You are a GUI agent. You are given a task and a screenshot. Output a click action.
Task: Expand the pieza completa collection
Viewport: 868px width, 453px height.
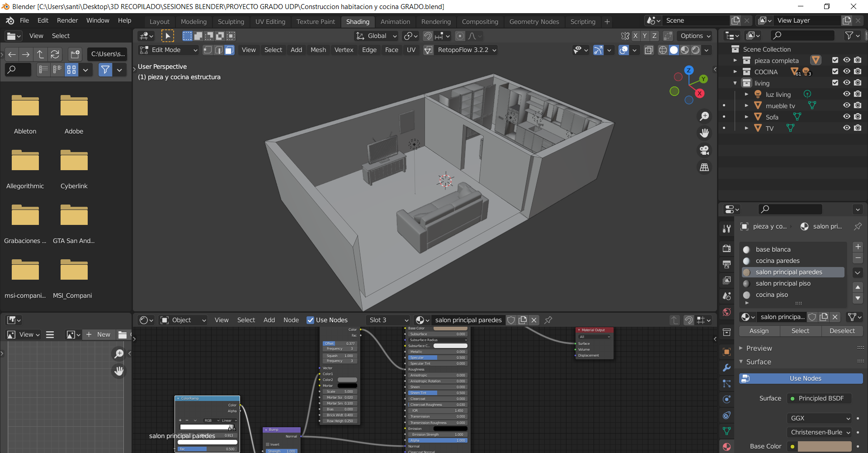click(x=735, y=60)
